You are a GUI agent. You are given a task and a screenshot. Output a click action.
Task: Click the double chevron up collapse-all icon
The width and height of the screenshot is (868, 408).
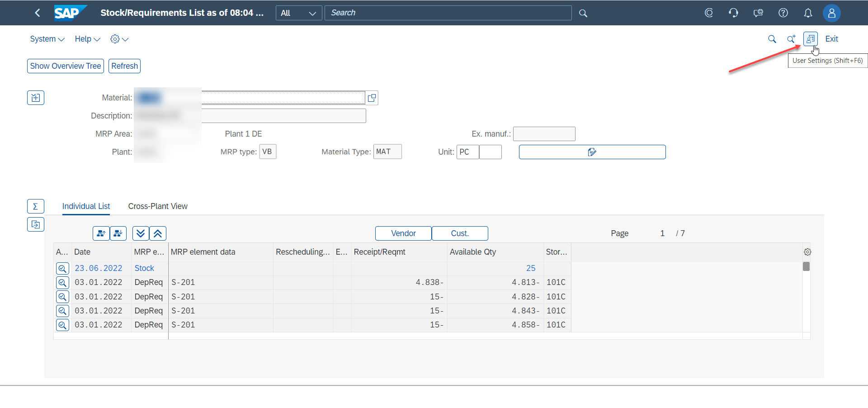pos(158,233)
